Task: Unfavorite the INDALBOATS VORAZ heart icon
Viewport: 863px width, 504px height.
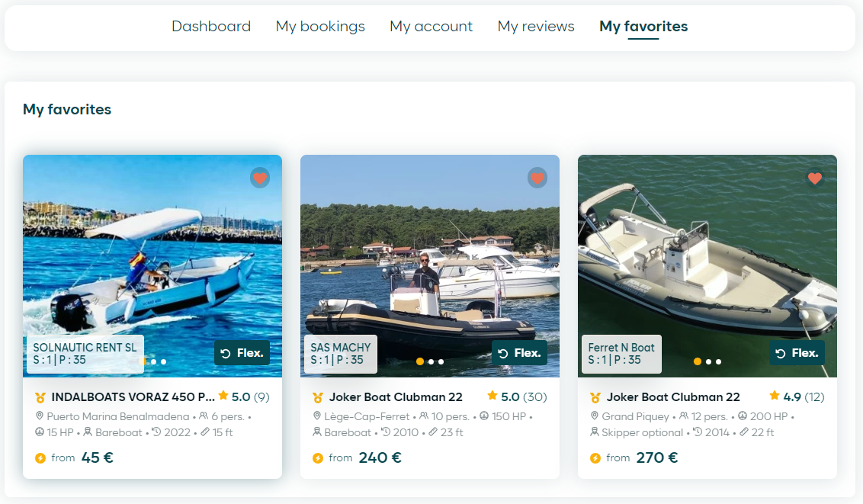Action: pyautogui.click(x=260, y=178)
